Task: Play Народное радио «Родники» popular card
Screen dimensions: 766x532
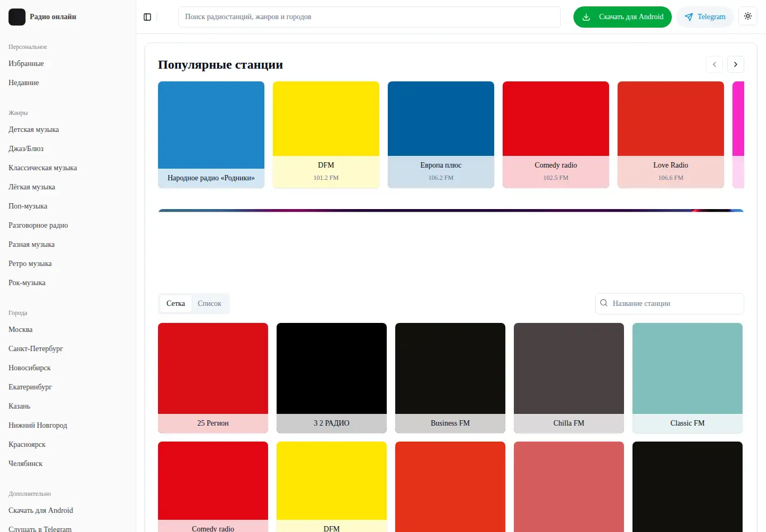Action: click(211, 135)
